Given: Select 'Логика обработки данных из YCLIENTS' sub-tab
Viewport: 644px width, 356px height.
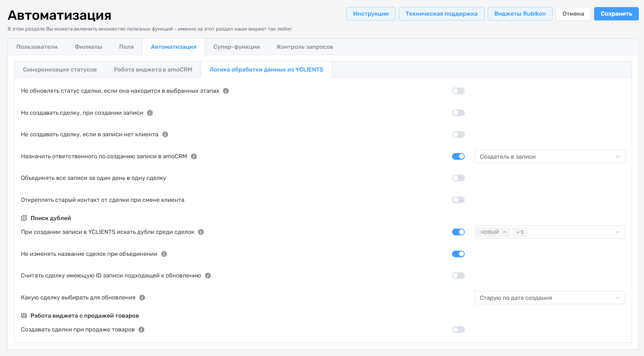Looking at the screenshot, I should pyautogui.click(x=266, y=70).
